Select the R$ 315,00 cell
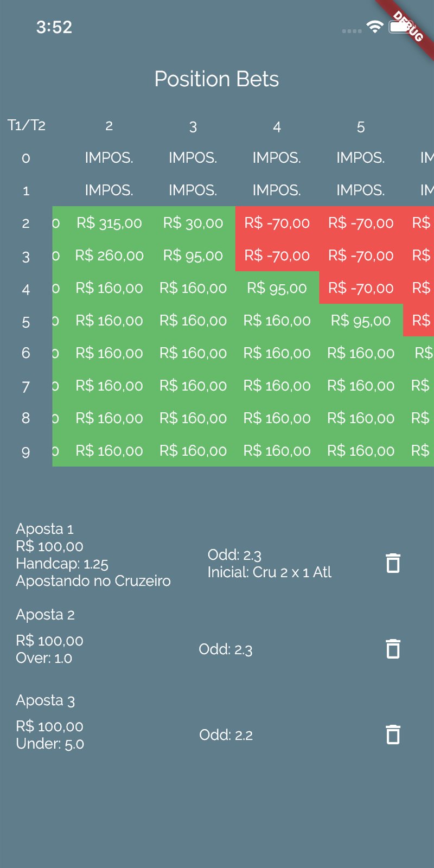 click(x=109, y=223)
